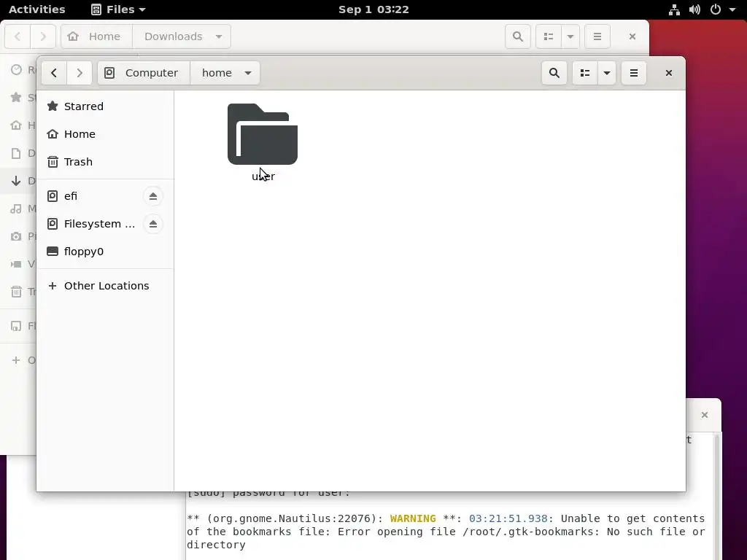747x560 pixels.
Task: Open Activities overview
Action: [x=36, y=9]
